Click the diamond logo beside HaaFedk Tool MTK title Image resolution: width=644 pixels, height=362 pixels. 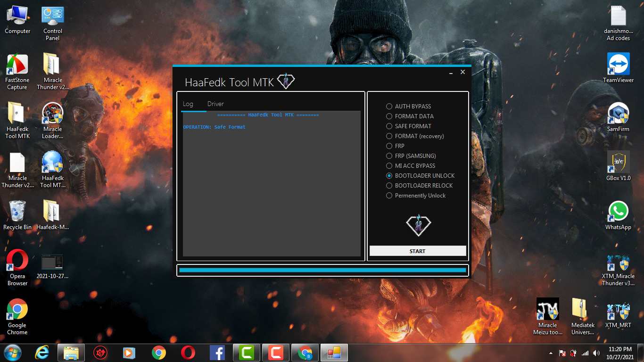[x=286, y=81]
